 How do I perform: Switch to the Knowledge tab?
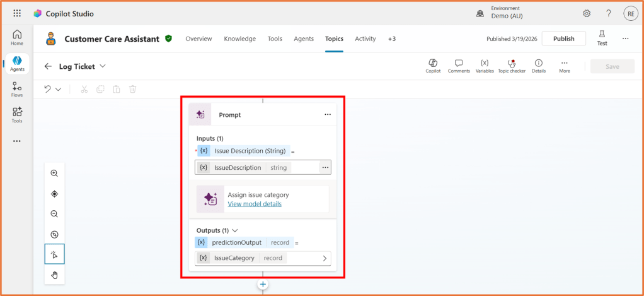click(x=240, y=38)
